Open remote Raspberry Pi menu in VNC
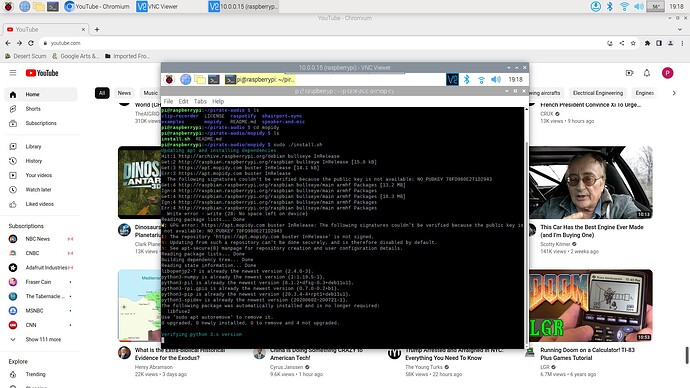690x388 pixels. point(169,80)
